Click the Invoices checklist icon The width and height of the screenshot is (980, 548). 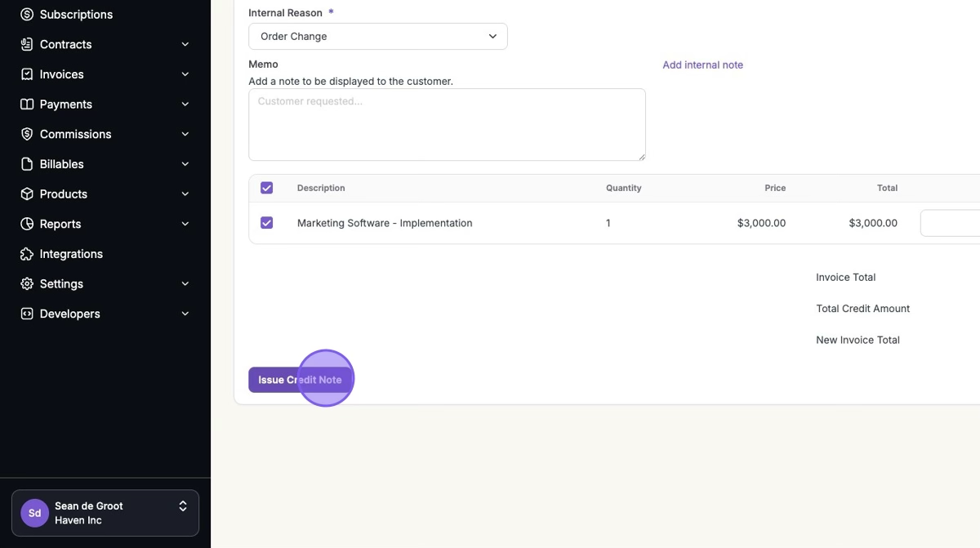click(x=27, y=74)
